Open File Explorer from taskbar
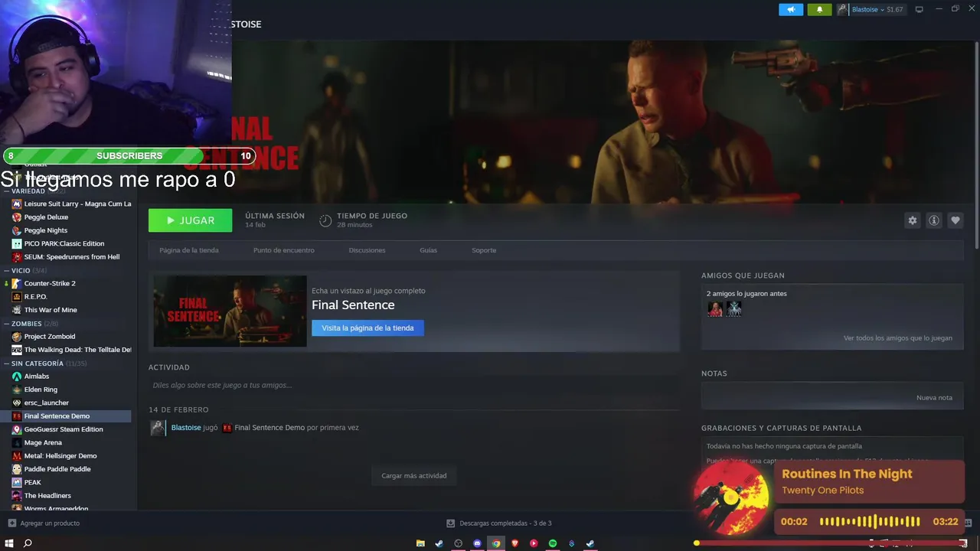This screenshot has width=980, height=551. (x=420, y=543)
